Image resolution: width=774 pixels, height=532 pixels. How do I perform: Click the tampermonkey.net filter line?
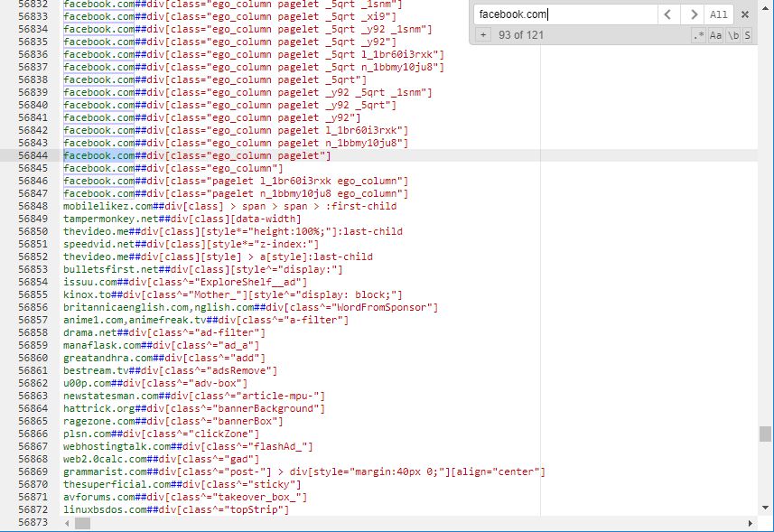(182, 219)
